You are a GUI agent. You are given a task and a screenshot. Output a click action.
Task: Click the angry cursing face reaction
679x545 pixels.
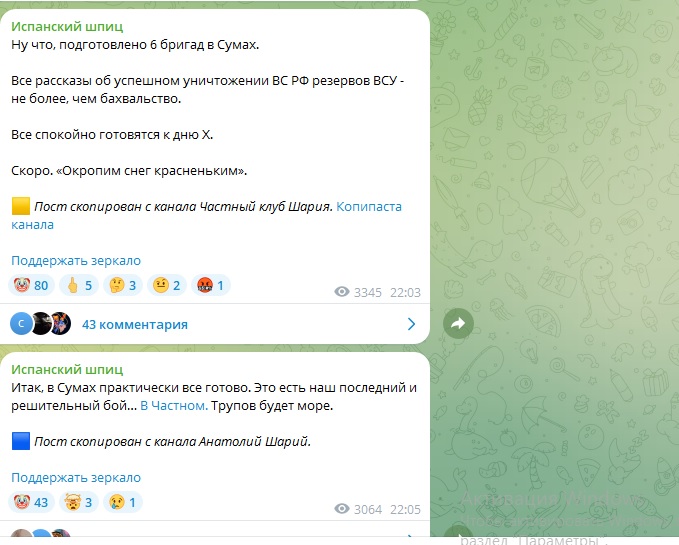pos(210,285)
